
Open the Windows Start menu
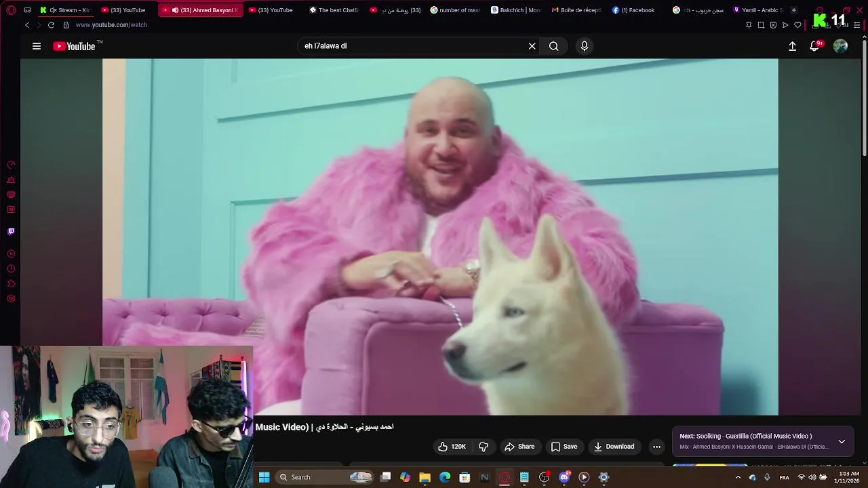(264, 477)
